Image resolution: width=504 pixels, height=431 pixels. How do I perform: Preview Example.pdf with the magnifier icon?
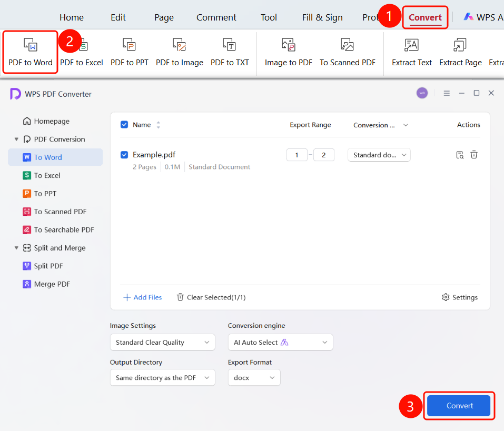point(460,155)
